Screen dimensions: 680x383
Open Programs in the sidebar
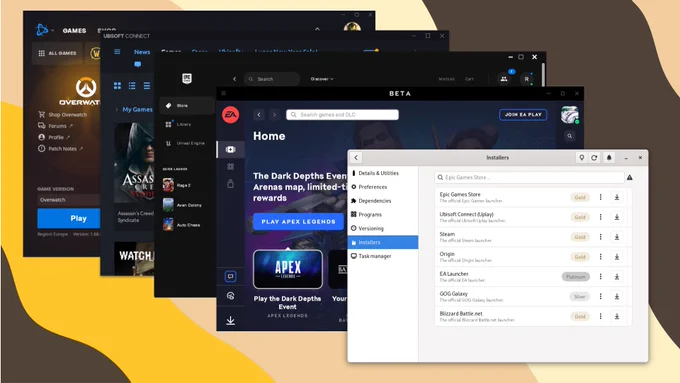point(383,215)
